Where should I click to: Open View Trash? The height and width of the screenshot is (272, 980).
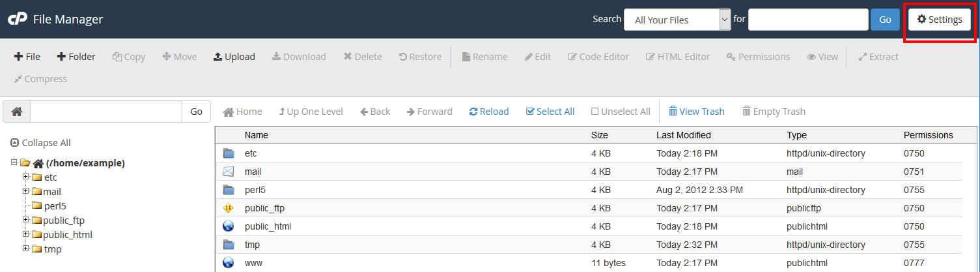[696, 112]
